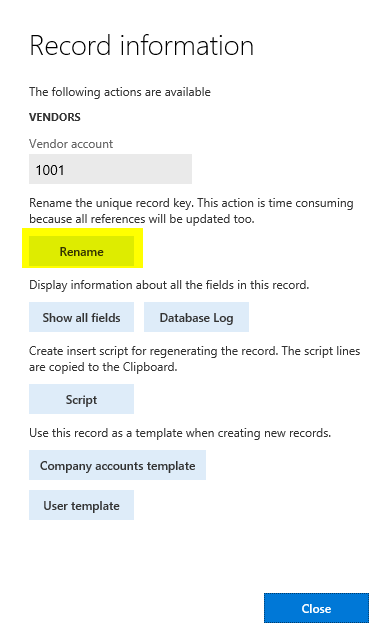Viewport: 388px width, 640px height.
Task: Open Show all fields
Action: coord(82,317)
